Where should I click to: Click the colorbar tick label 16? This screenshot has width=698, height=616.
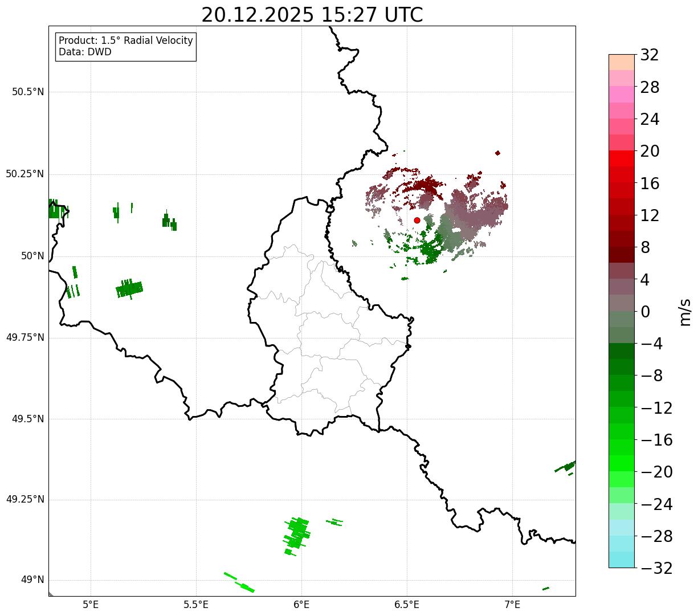650,183
